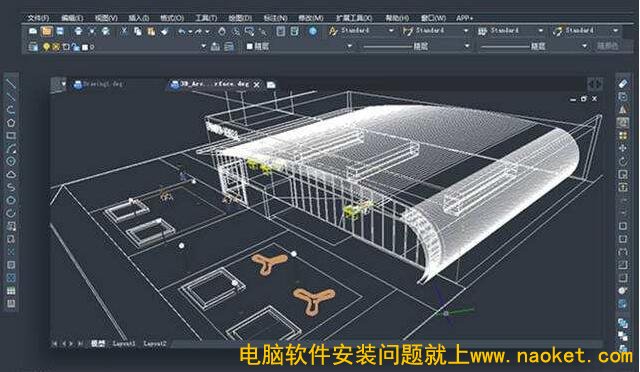The image size is (640, 372).
Task: Click the 随层 color swatch
Action: pos(250,47)
